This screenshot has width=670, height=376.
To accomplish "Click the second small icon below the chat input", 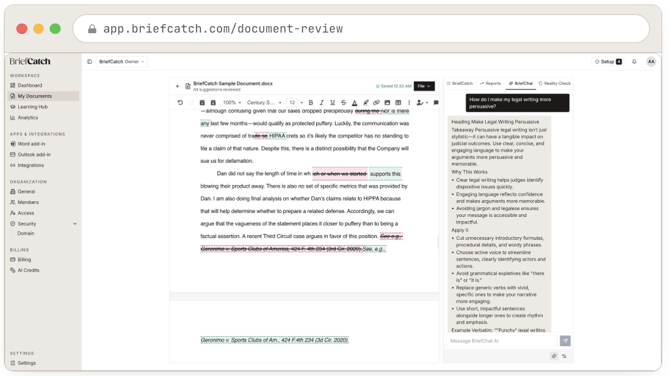I will click(x=564, y=356).
